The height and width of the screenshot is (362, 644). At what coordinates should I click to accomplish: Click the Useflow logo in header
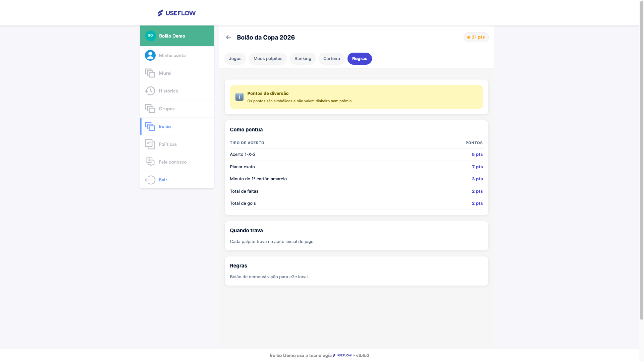point(177,13)
